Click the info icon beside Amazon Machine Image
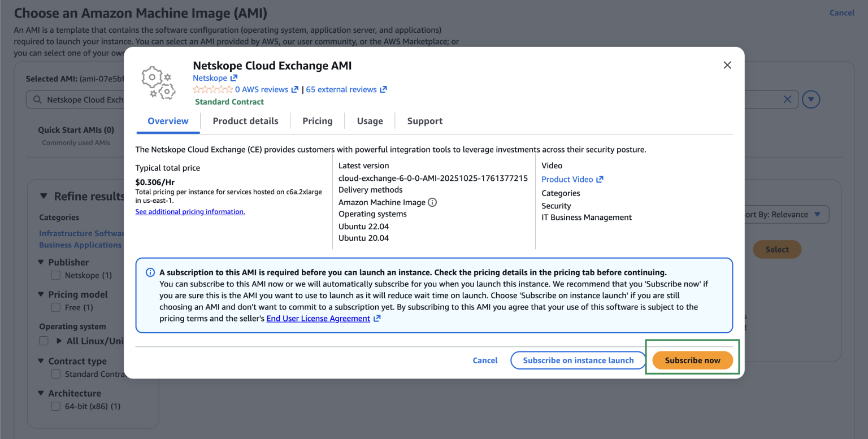The height and width of the screenshot is (439, 868). [x=432, y=202]
